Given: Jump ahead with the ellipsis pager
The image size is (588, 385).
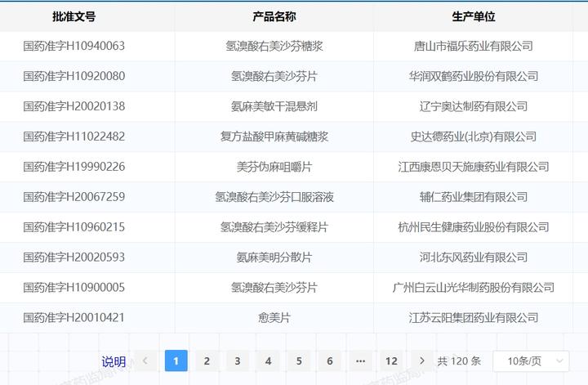Looking at the screenshot, I should pyautogui.click(x=361, y=361).
